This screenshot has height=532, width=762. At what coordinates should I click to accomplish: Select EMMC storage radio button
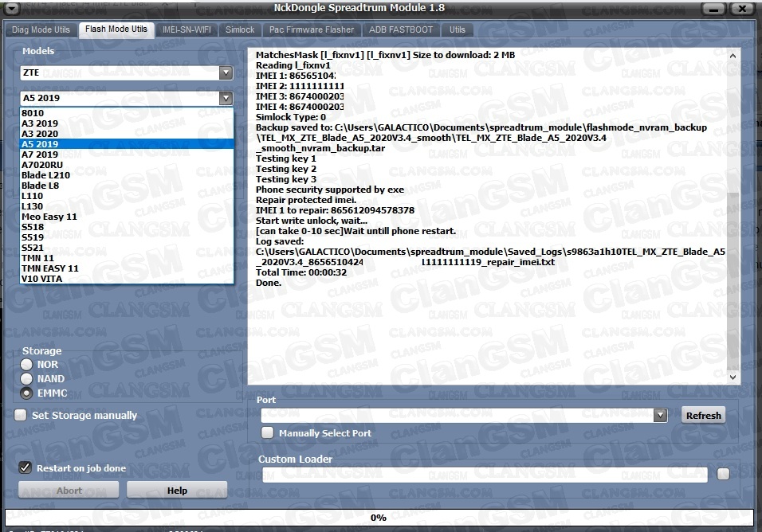click(x=26, y=393)
